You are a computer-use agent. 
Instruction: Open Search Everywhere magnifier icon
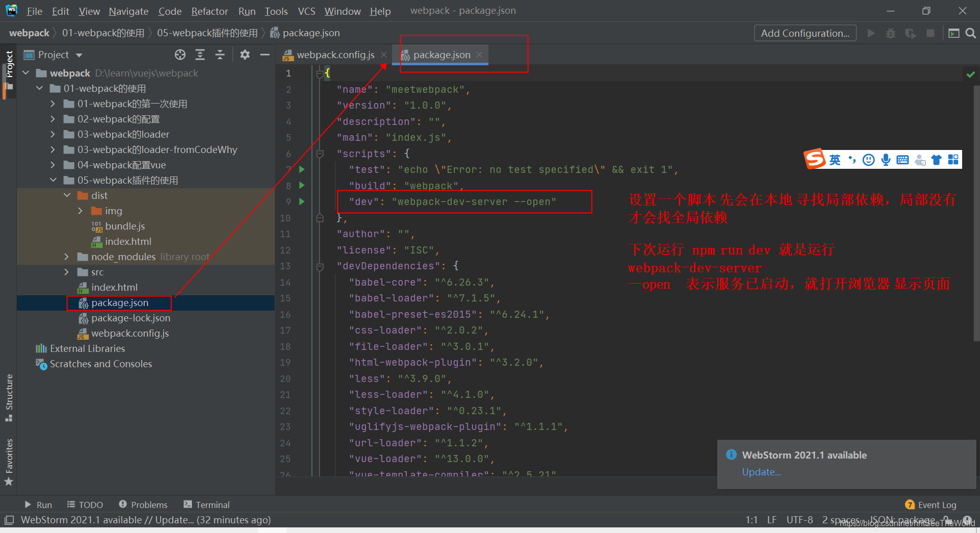point(971,33)
